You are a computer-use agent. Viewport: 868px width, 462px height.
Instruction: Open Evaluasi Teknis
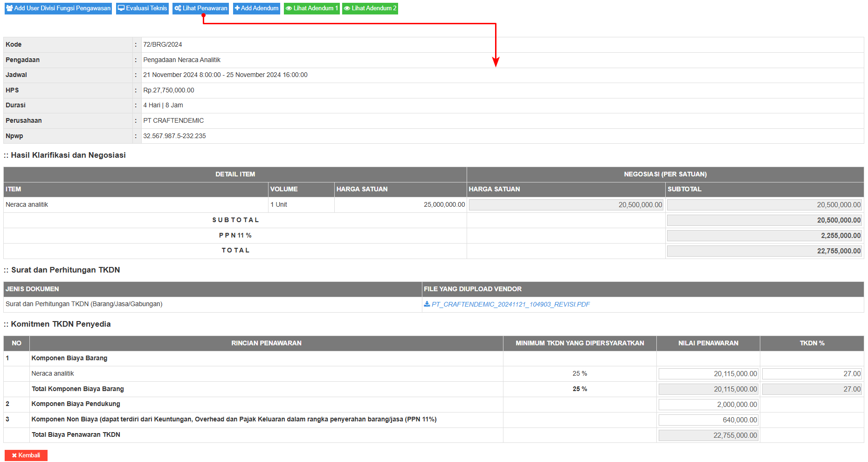pos(142,8)
